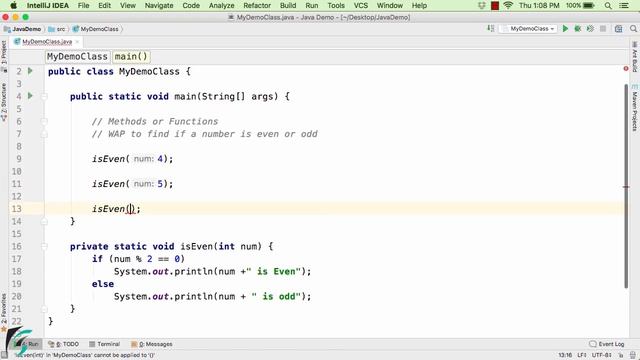Open the Terminal tool window tab
The width and height of the screenshot is (640, 360).
coord(104,344)
